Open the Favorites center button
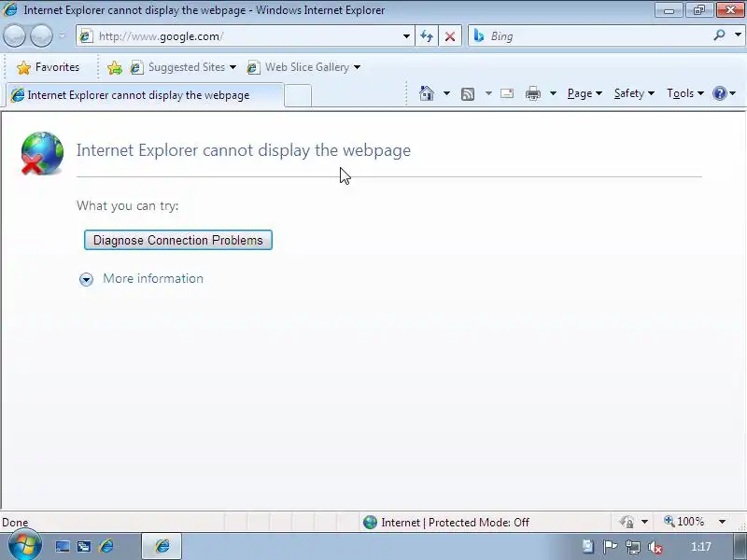Viewport: 747px width, 560px height. pyautogui.click(x=48, y=67)
